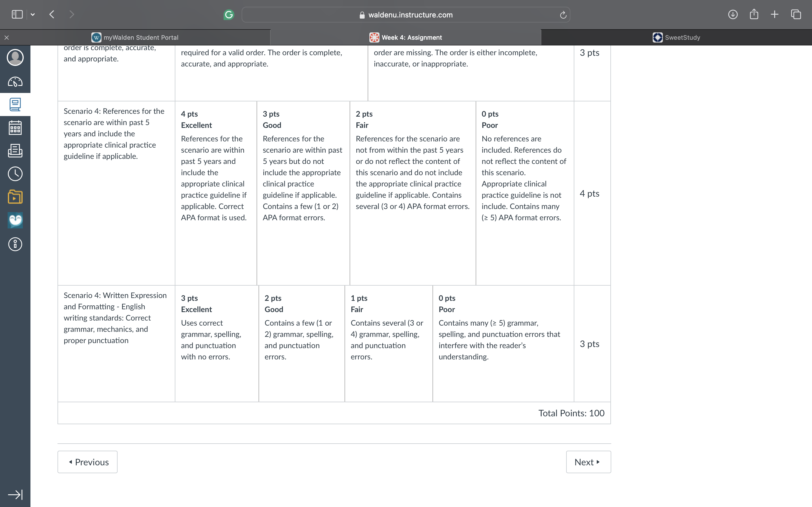Toggle the Safari sidebar button
812x507 pixels.
[17, 14]
